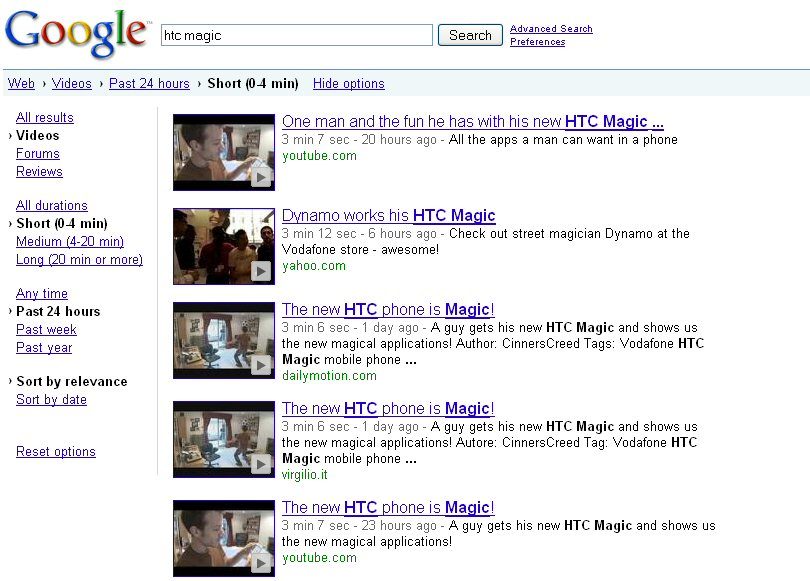Open "Dynamo works his HTC Magic" result
Screen dimensions: 810x581
(389, 215)
